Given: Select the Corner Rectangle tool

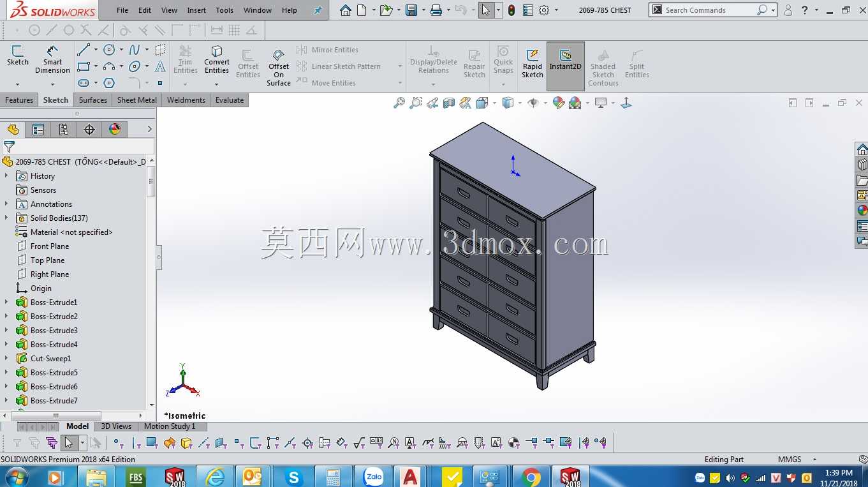Looking at the screenshot, I should click(x=84, y=66).
